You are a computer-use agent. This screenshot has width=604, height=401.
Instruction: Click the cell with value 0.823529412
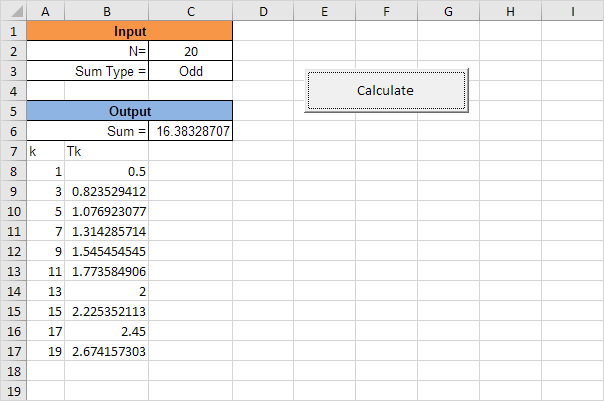[x=106, y=191]
